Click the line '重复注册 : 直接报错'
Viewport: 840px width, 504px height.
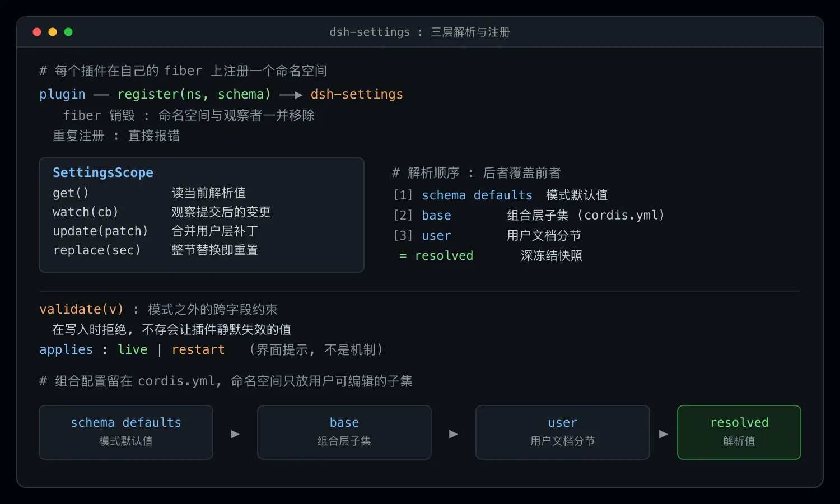tap(116, 136)
